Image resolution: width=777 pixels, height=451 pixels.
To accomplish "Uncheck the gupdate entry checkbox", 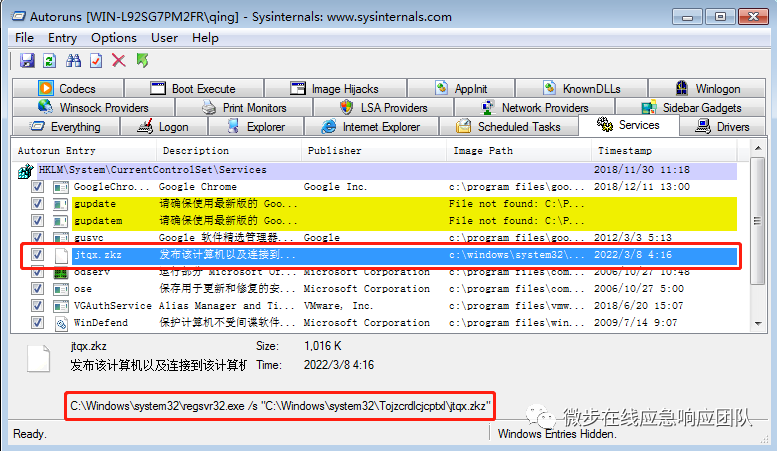I will click(x=37, y=204).
